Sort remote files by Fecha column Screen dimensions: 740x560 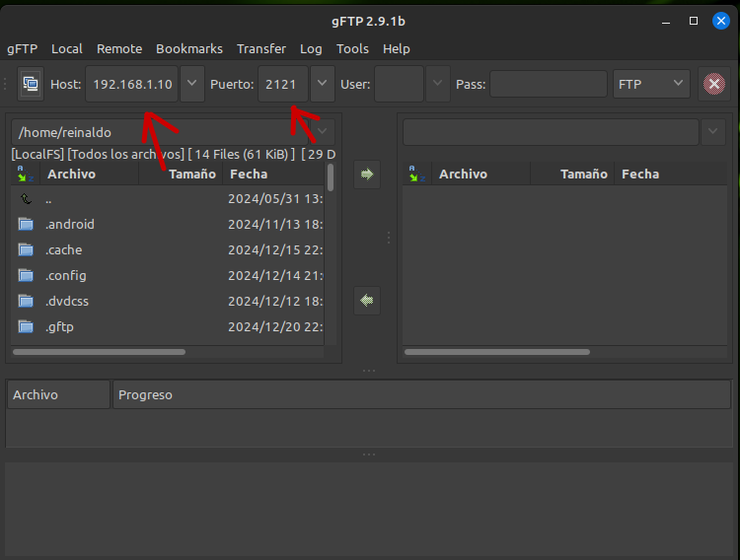pyautogui.click(x=671, y=175)
